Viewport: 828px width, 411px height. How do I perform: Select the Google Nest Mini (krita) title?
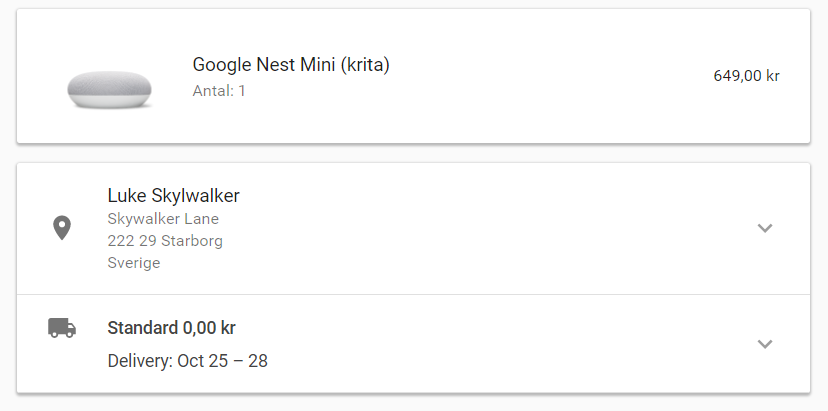coord(291,65)
